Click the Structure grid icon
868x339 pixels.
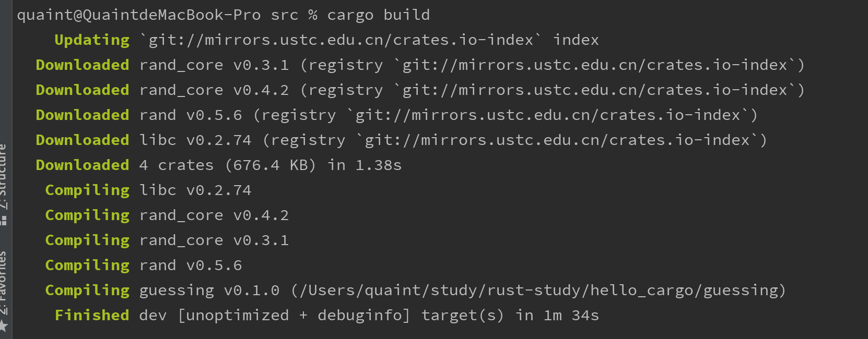coord(4,221)
